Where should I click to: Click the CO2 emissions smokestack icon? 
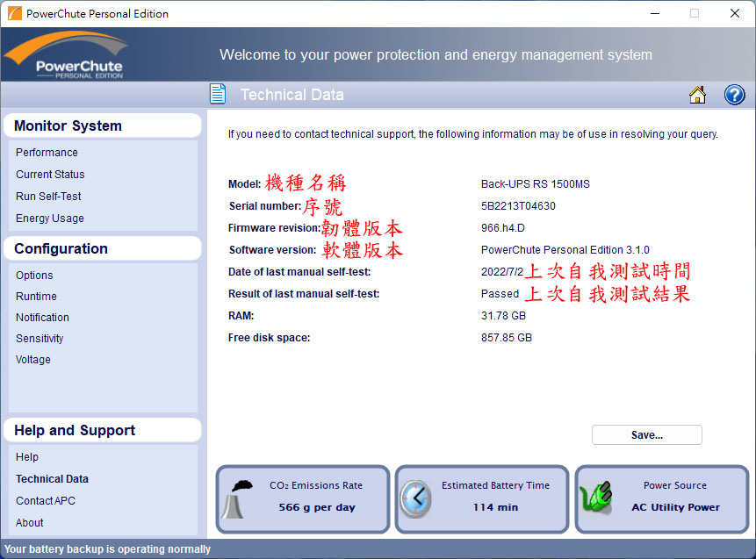(237, 498)
